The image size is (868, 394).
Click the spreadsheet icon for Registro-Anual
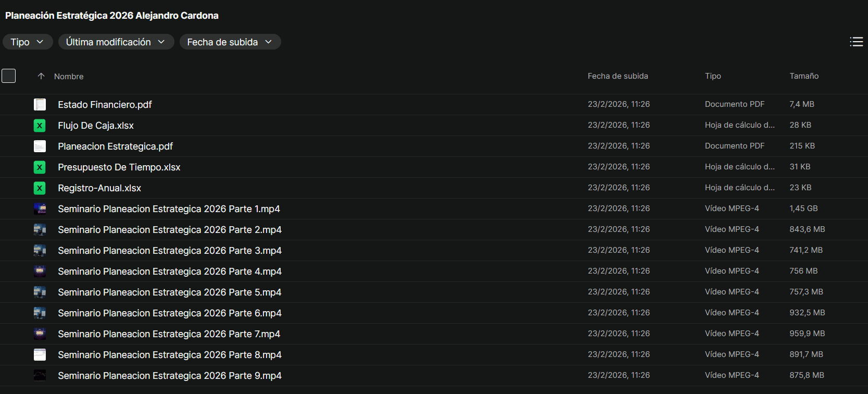(x=40, y=188)
